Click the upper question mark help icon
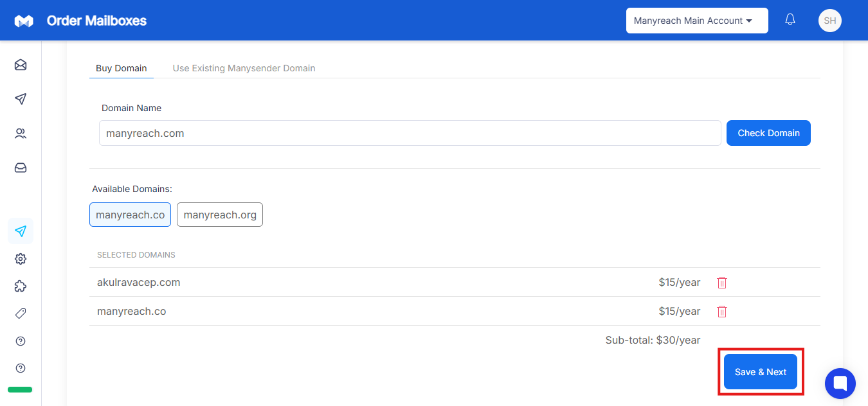Image resolution: width=868 pixels, height=406 pixels. coord(21,341)
